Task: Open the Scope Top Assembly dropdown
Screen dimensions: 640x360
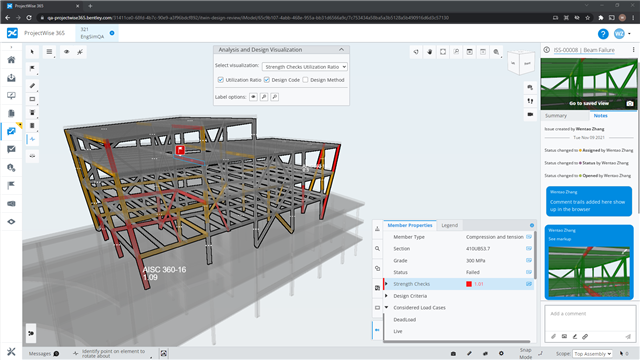Action: pos(592,354)
